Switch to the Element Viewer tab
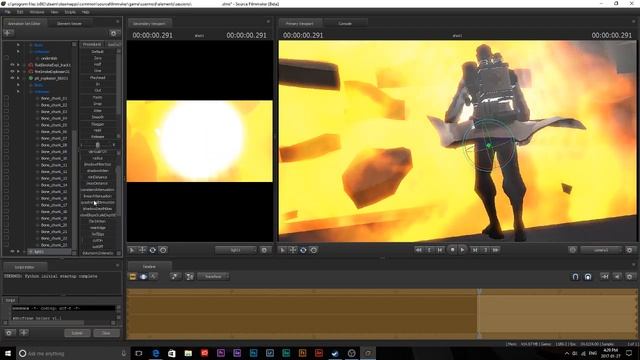Viewport: 640px width, 360px height. 69,24
